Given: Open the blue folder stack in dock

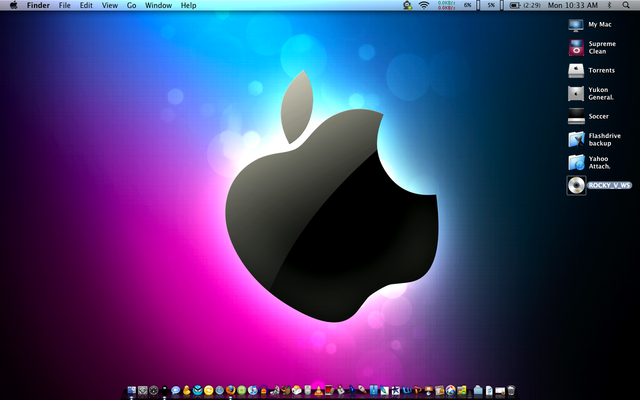Looking at the screenshot, I should 478,391.
